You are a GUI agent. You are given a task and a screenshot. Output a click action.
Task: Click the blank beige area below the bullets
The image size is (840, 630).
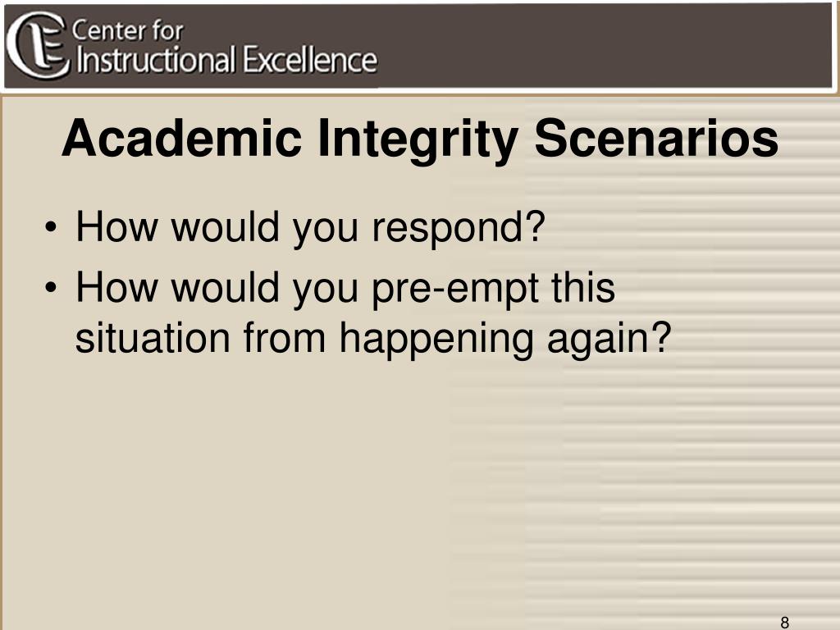tap(241, 482)
